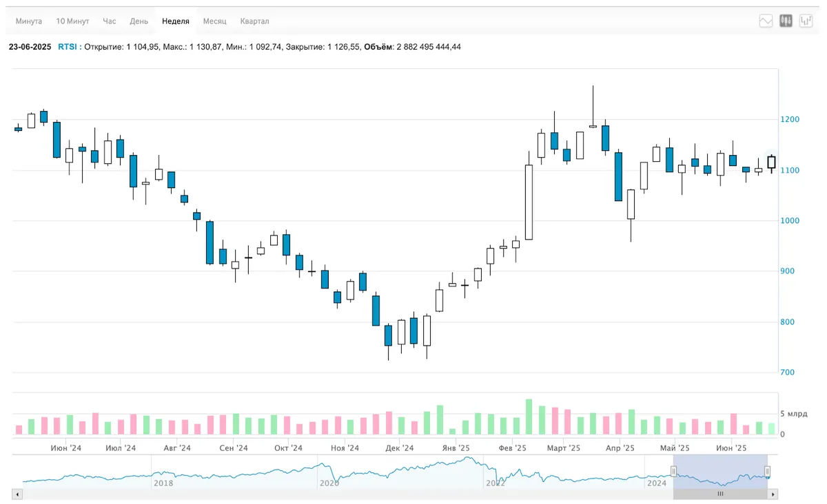Open the Квартал timeframe tab
The width and height of the screenshot is (827, 504).
(255, 21)
